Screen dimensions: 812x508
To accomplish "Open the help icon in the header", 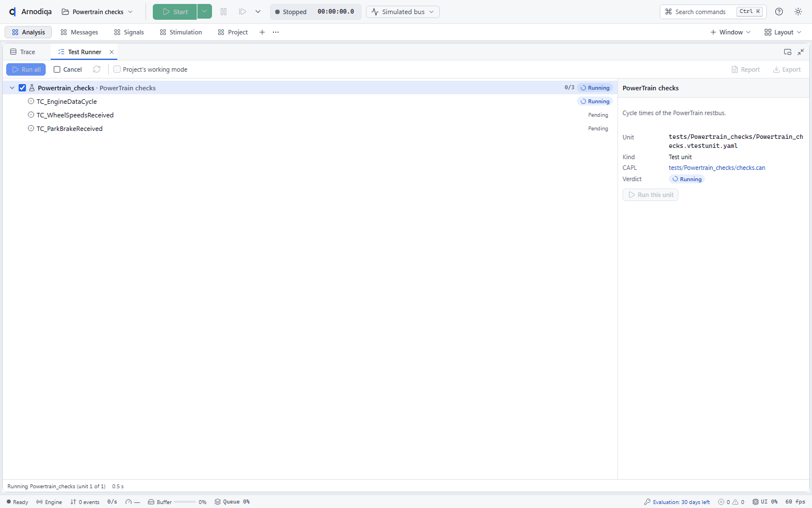I will [779, 12].
